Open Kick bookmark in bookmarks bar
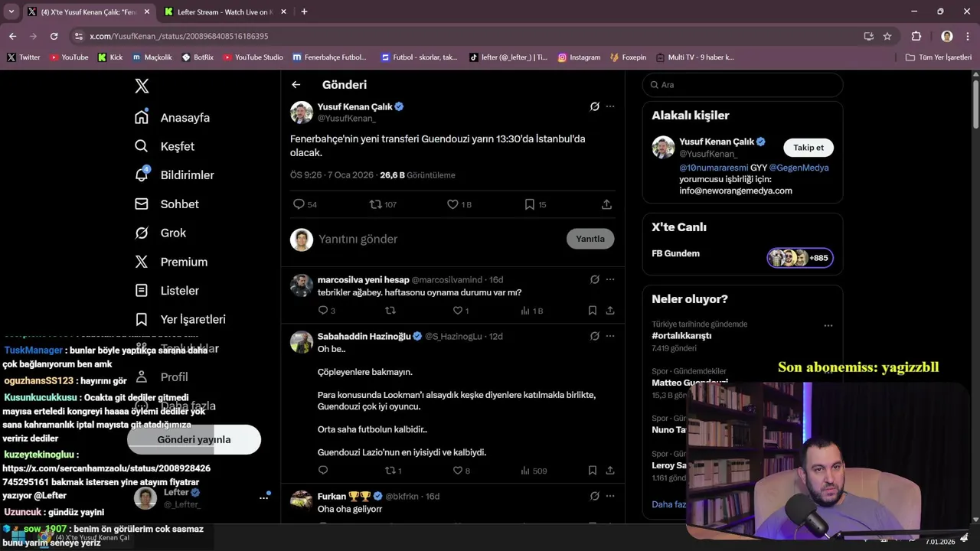This screenshot has height=551, width=980. click(x=110, y=57)
